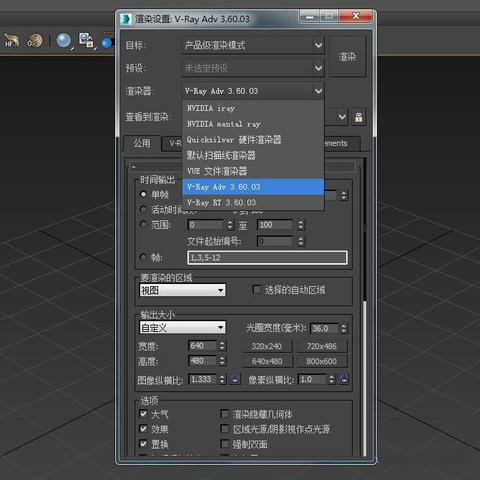
Task: Toggle the 置换 checkbox
Action: point(143,444)
